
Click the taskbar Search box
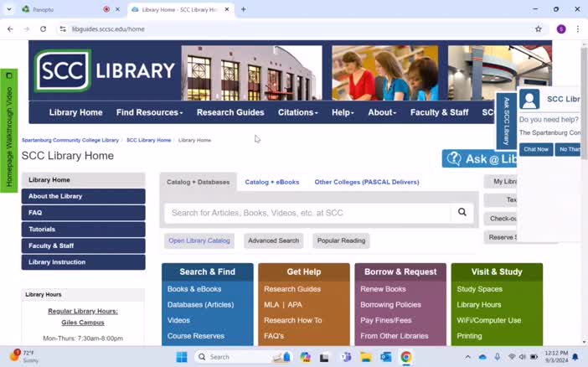tap(244, 357)
